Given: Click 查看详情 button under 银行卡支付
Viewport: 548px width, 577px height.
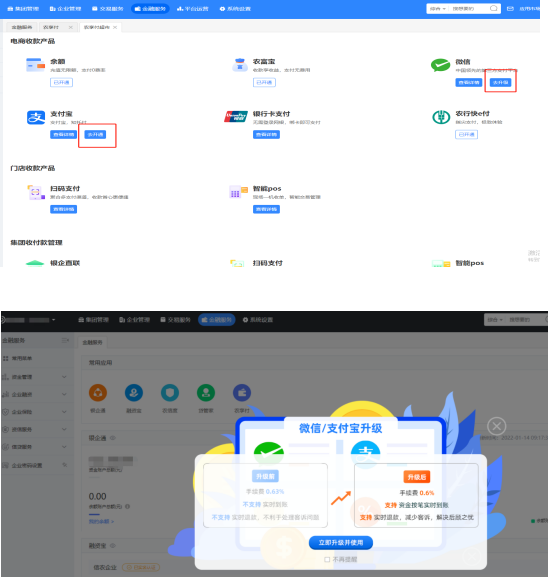Looking at the screenshot, I should pyautogui.click(x=266, y=135).
